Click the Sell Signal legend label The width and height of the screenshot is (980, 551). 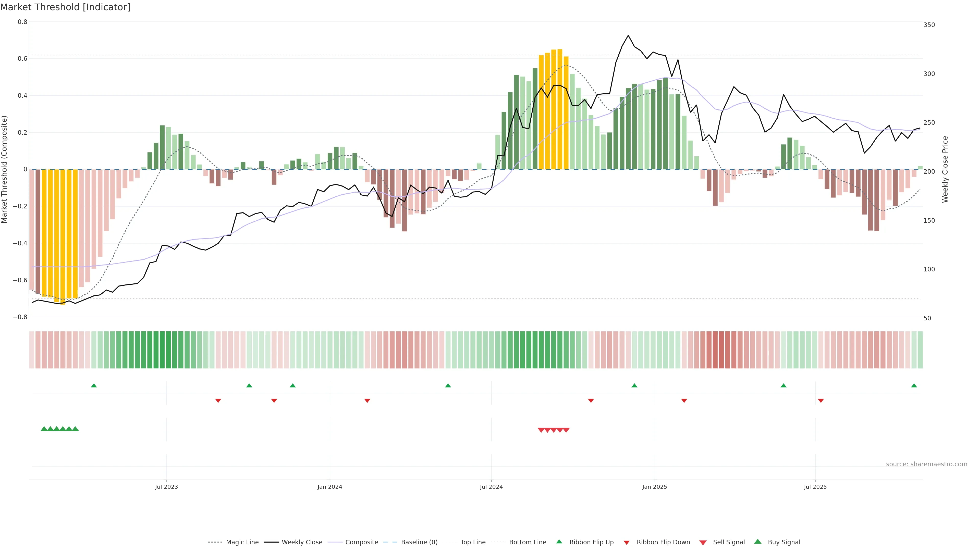tap(729, 542)
